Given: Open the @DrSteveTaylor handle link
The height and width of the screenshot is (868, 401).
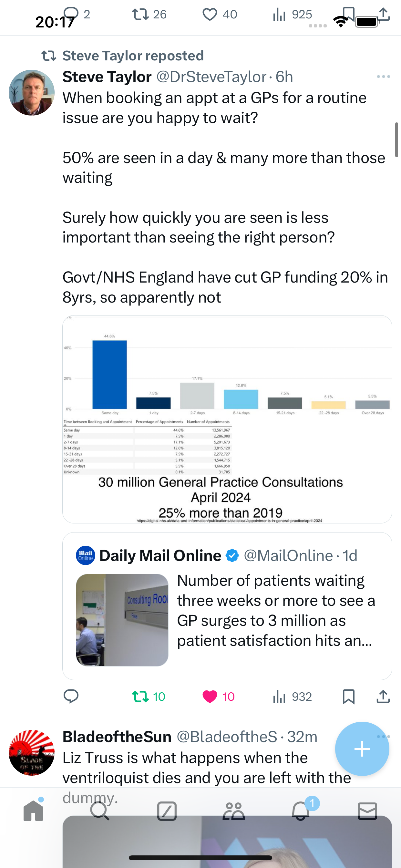Looking at the screenshot, I should tap(211, 77).
